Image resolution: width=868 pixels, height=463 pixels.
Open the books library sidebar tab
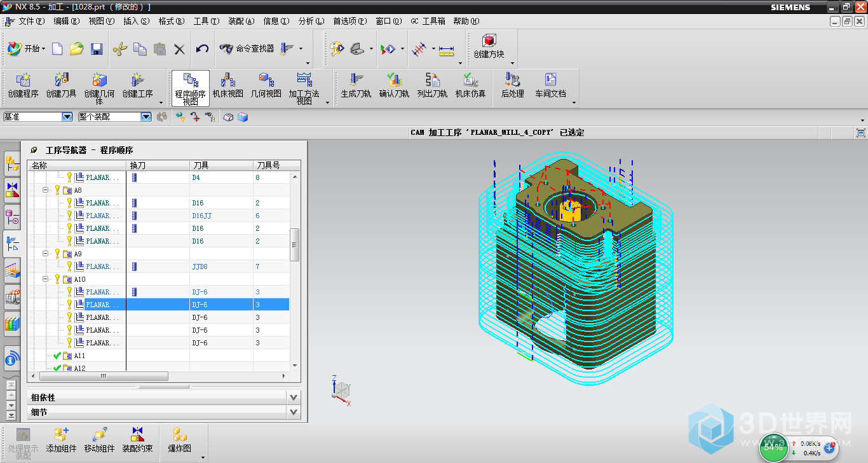coord(12,324)
